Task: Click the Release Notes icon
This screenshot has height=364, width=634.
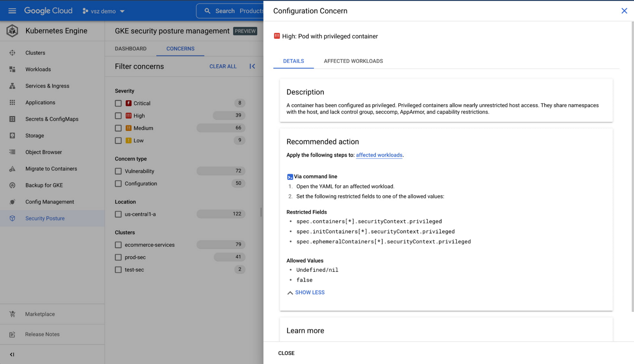Action: [12, 334]
